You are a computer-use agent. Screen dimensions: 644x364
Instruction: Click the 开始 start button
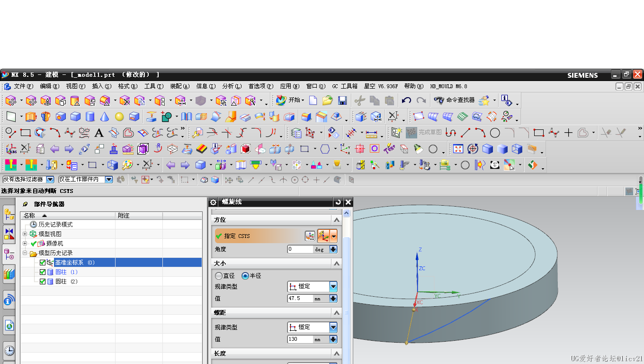point(290,100)
